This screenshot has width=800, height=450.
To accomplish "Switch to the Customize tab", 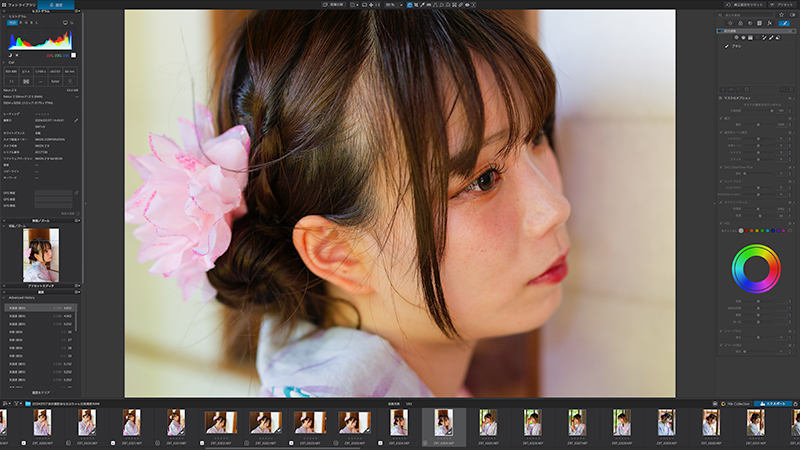I will pyautogui.click(x=56, y=5).
